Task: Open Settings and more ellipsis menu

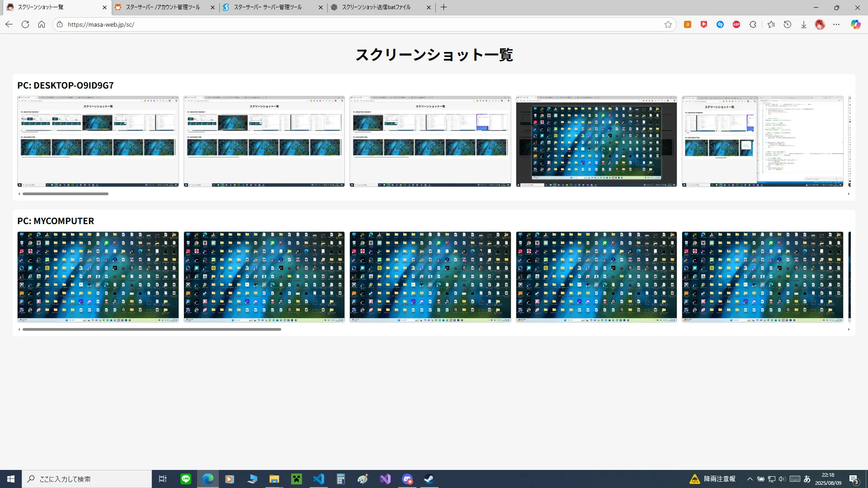Action: tap(836, 24)
